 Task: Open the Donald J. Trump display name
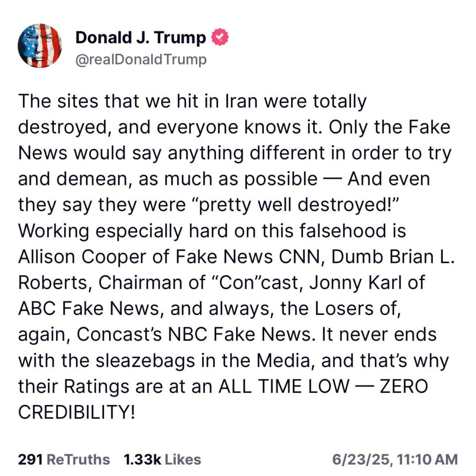pos(140,38)
